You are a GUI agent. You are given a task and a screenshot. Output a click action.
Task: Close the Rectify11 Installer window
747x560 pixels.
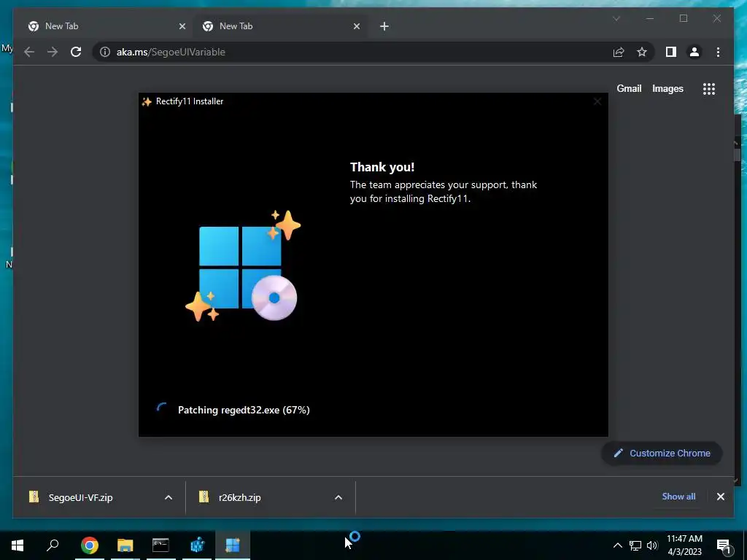597,101
